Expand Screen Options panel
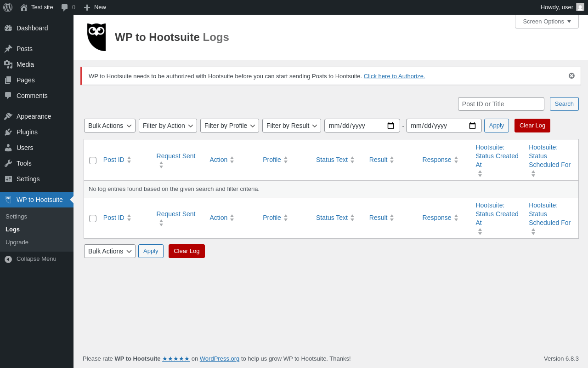 547,21
